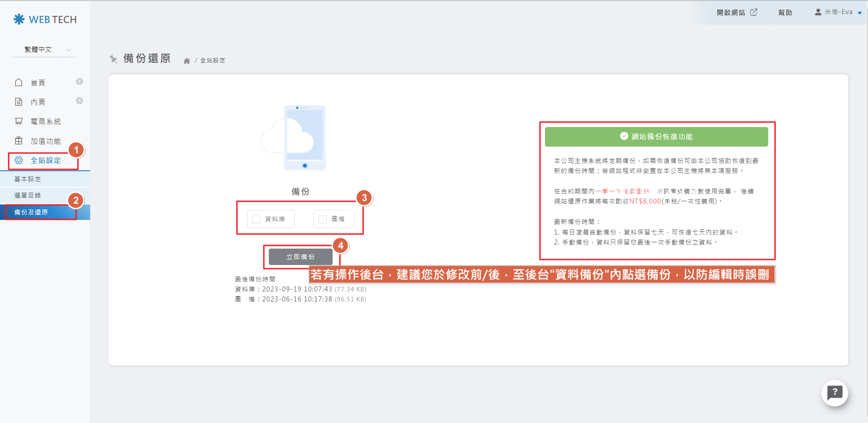Click the WEB TECH snowflake logo
The height and width of the screenshot is (423, 868).
19,19
